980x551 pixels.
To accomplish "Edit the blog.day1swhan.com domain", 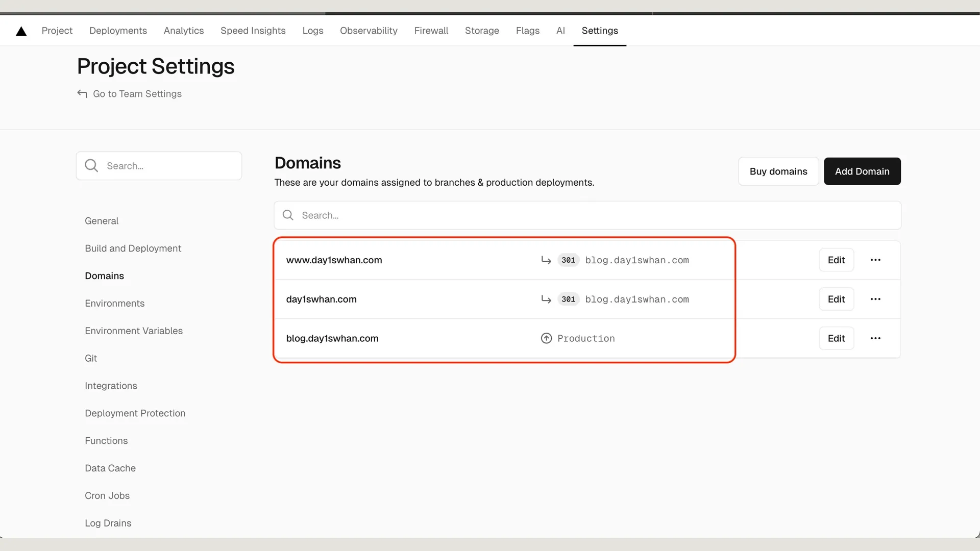I will point(836,338).
